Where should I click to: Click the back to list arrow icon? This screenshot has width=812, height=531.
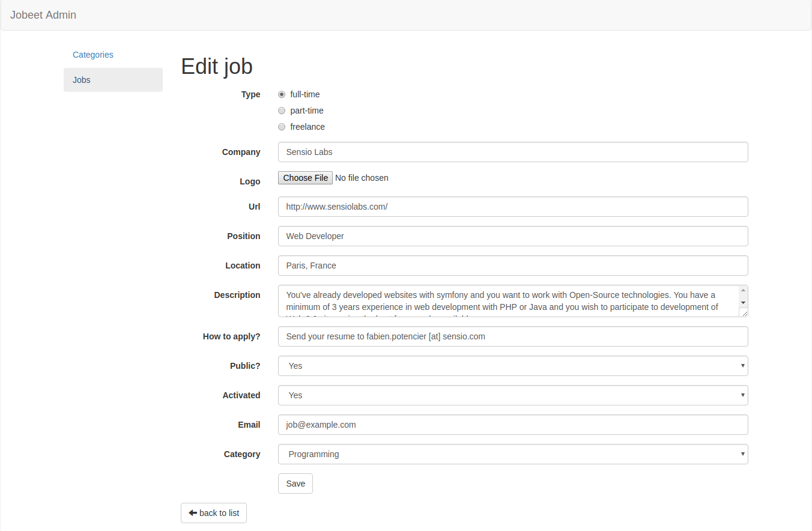[193, 513]
